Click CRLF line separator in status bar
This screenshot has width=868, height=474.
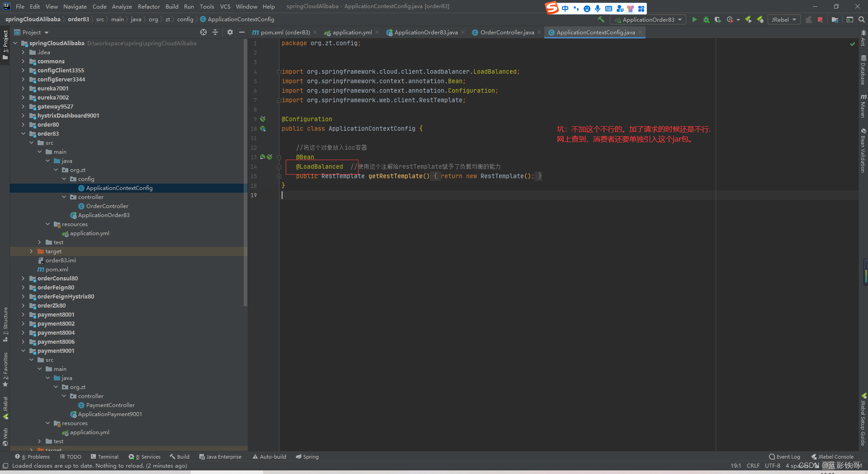pos(753,466)
